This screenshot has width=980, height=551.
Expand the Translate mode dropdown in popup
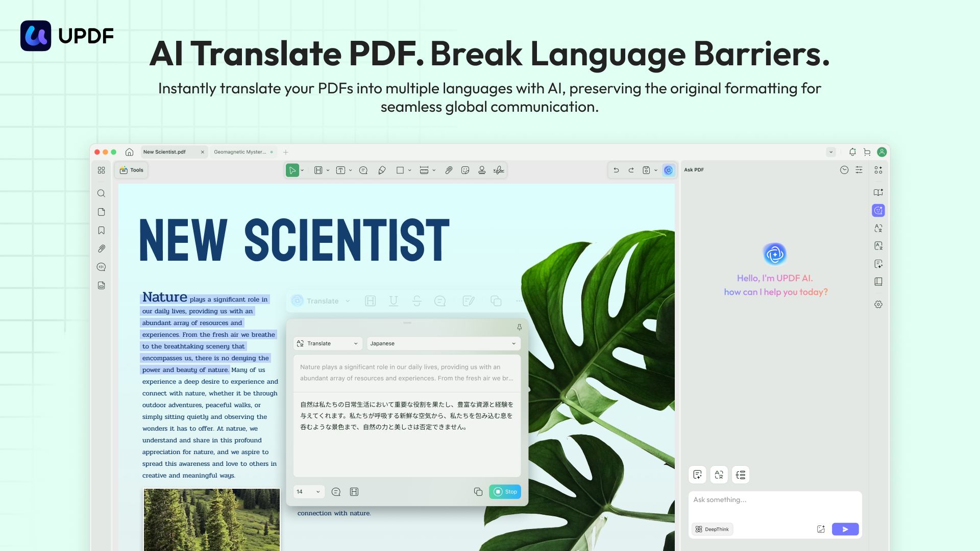tap(327, 343)
